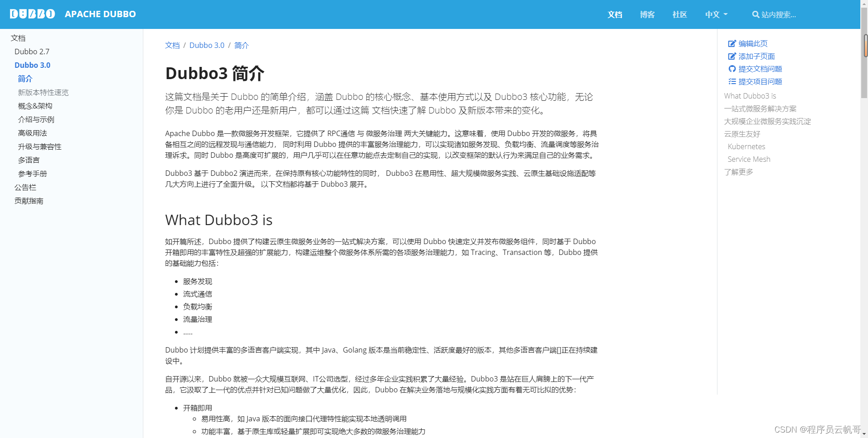The width and height of the screenshot is (868, 438).
Task: Click the add child page pencil icon
Action: [732, 57]
